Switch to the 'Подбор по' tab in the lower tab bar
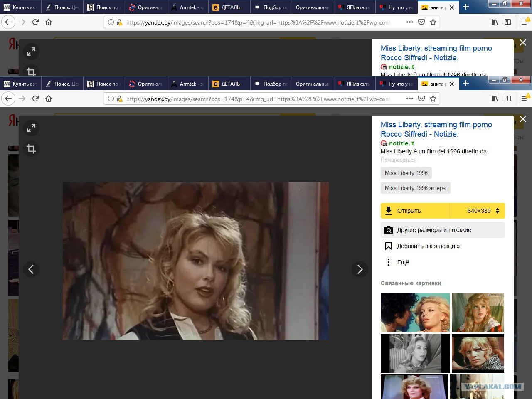Image resolution: width=532 pixels, height=399 pixels. pyautogui.click(x=271, y=84)
